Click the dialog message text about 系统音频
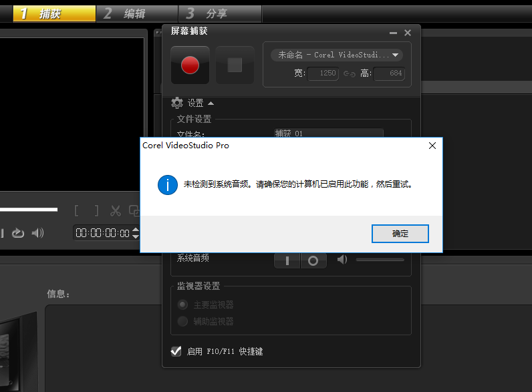Screen dimensions: 532x392 click(x=297, y=184)
